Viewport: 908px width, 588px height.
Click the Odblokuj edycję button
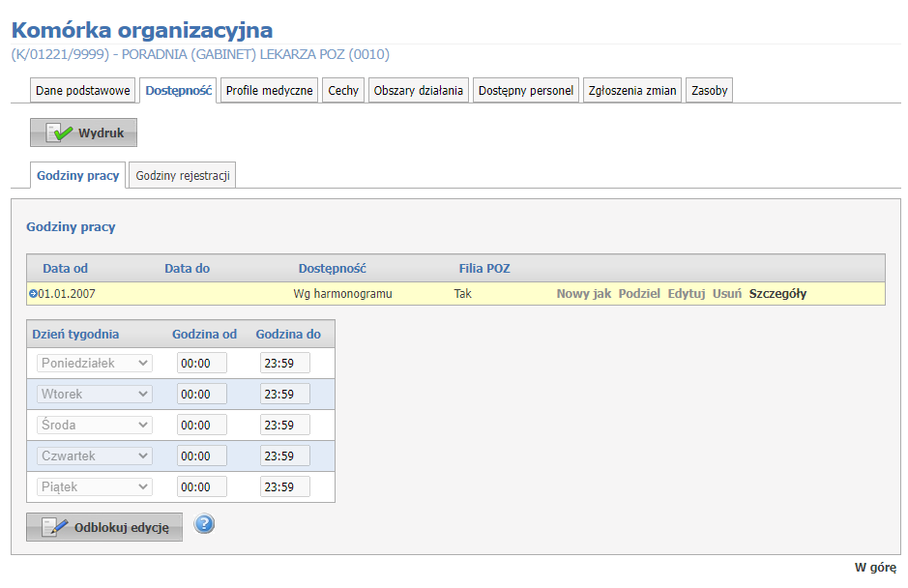pyautogui.click(x=104, y=527)
